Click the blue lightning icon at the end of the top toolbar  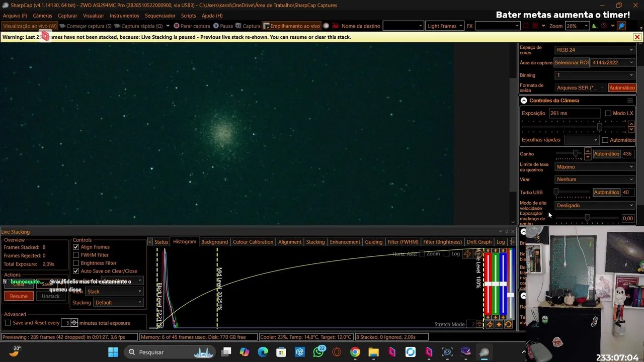tap(621, 26)
